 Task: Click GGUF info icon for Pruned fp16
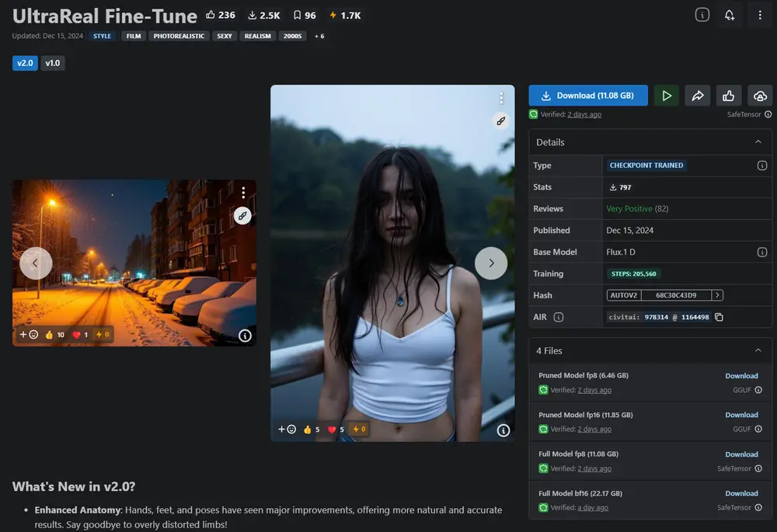coord(758,429)
